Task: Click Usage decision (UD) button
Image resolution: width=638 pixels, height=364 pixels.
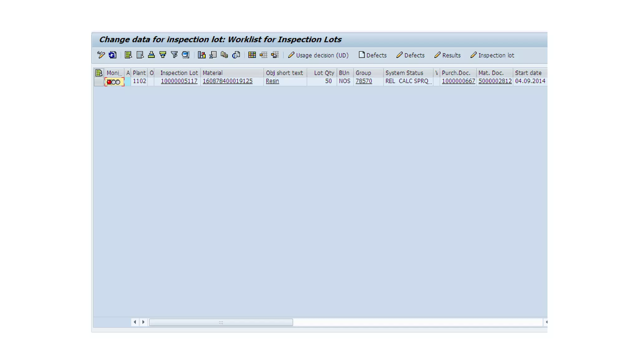Action: 318,55
